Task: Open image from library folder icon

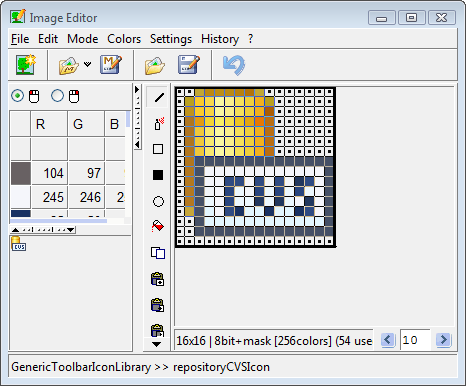Action: (x=69, y=65)
